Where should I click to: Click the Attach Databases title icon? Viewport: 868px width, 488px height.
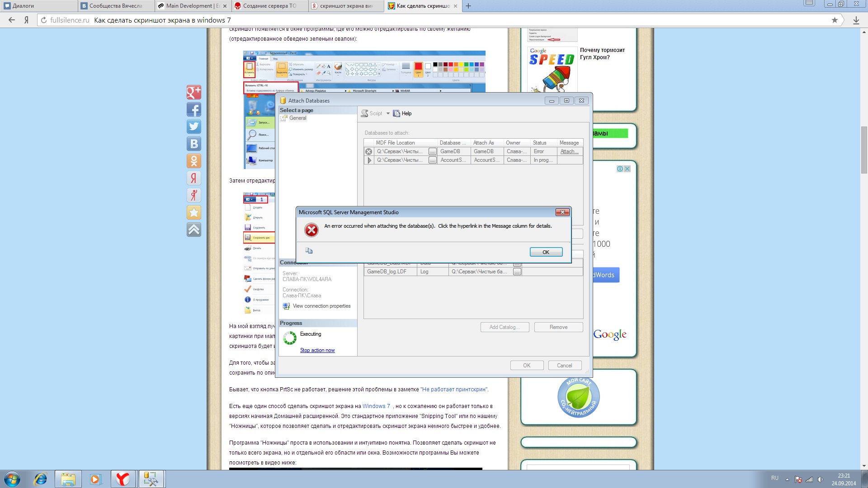tap(283, 100)
